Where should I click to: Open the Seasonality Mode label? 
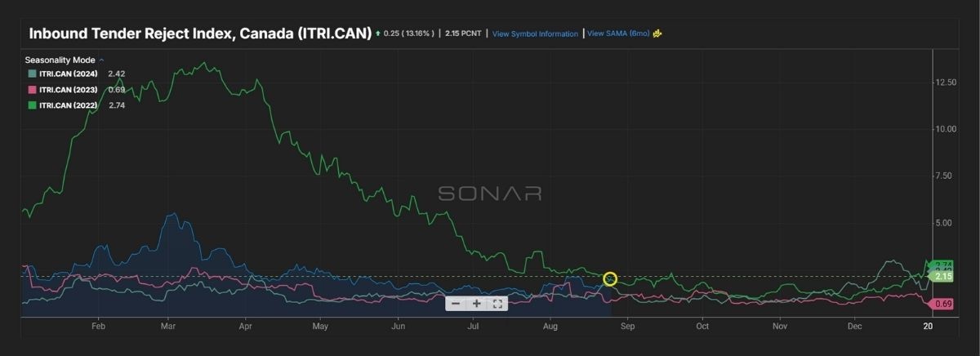pyautogui.click(x=60, y=60)
